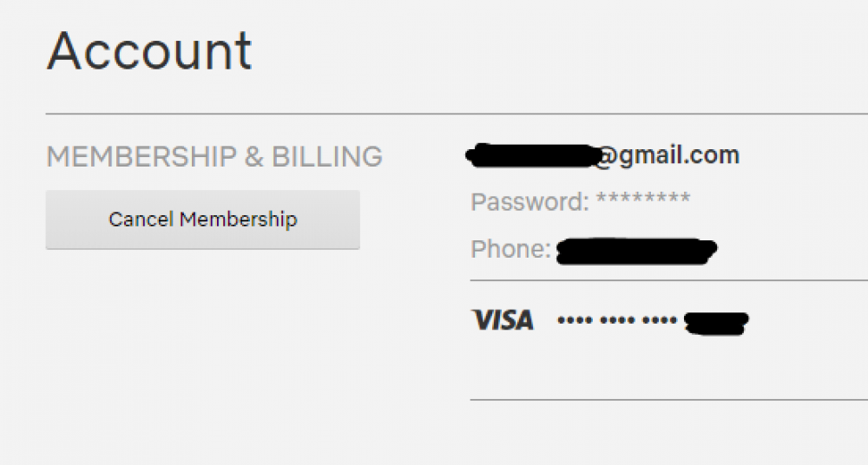
Task: Click the third group of card dots
Action: 660,321
